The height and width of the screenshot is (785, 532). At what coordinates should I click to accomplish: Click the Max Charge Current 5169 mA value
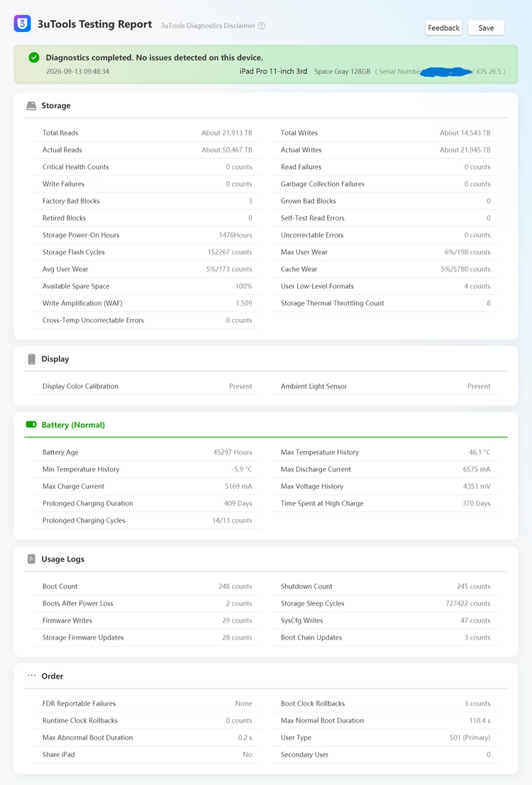pos(238,486)
